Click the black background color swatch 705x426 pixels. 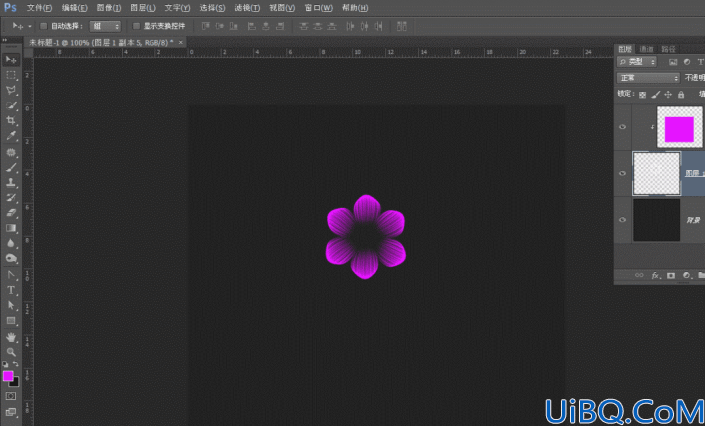pyautogui.click(x=15, y=383)
